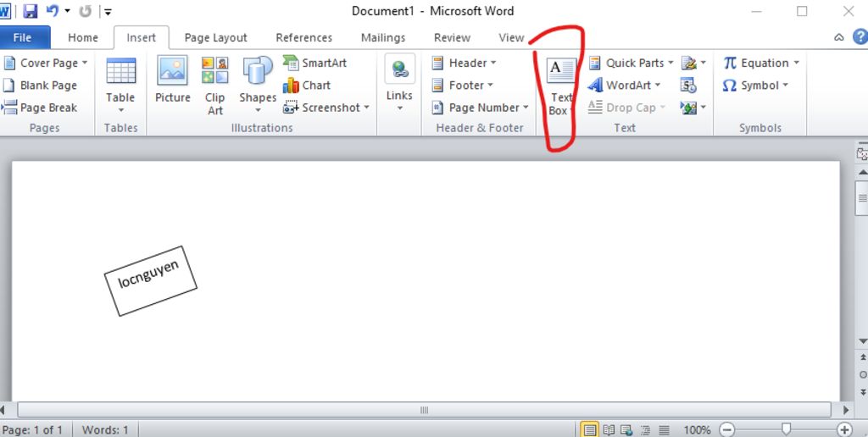The image size is (868, 437).
Task: Insert a Page Break
Action: (40, 108)
